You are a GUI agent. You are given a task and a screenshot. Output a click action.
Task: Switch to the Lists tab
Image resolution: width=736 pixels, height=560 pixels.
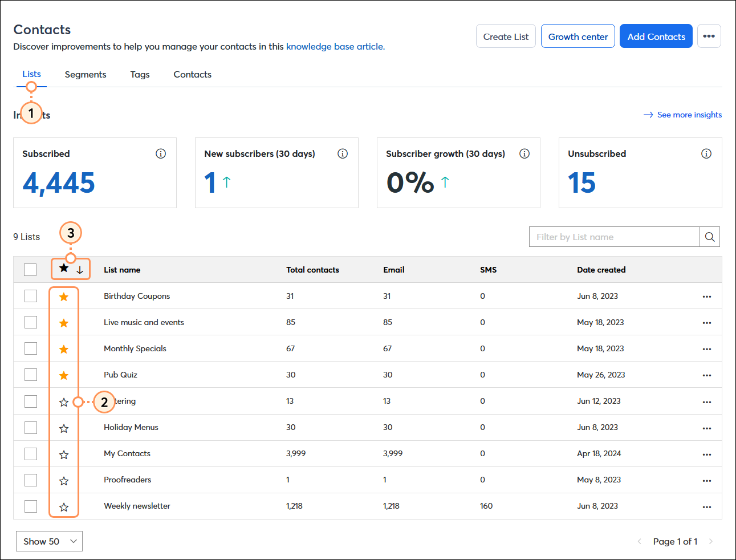(x=31, y=74)
